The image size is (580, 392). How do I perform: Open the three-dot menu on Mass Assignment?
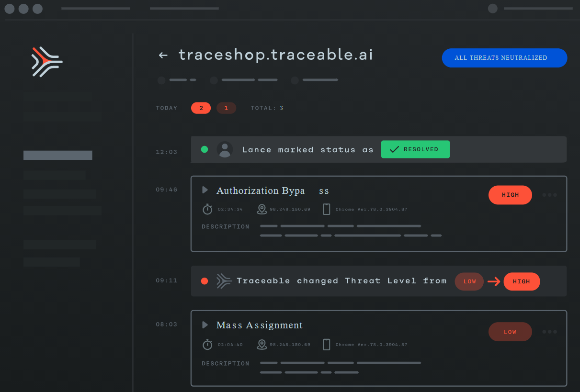click(x=550, y=332)
